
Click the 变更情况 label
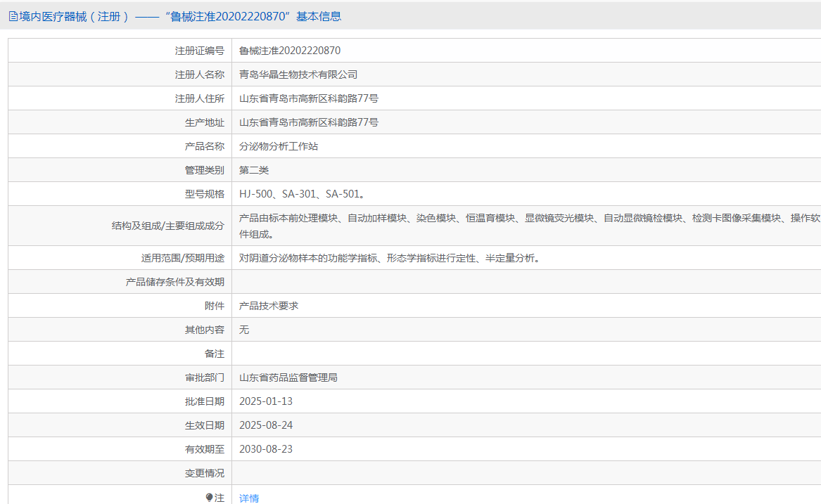(204, 473)
